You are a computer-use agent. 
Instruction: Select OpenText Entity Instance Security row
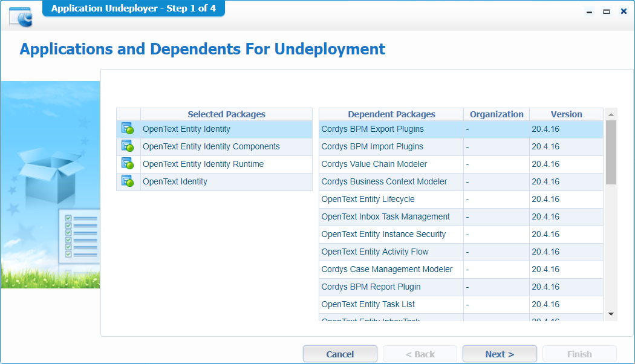point(461,234)
